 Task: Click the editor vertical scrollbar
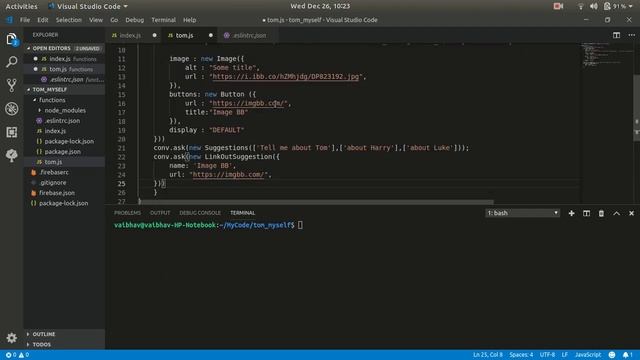coord(636,108)
